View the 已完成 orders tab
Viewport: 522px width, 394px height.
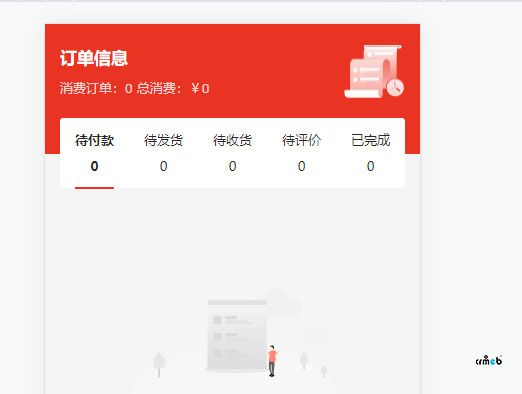click(370, 153)
